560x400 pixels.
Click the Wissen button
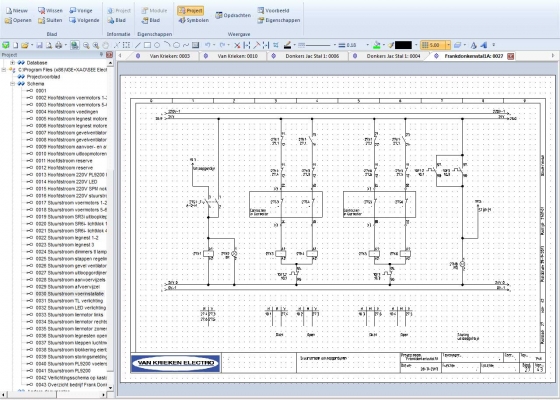click(50, 11)
